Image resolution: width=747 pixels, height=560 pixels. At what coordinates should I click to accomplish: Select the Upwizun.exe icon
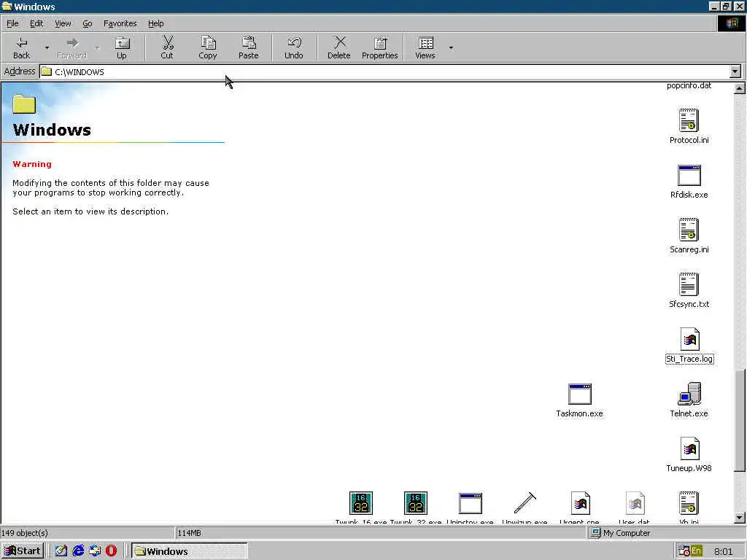(525, 503)
